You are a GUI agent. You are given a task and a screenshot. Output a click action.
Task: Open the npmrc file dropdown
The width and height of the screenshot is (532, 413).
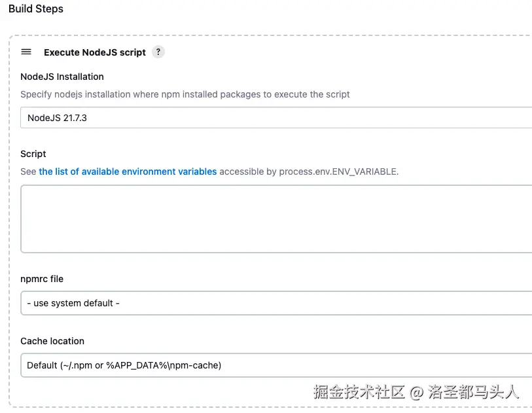[x=276, y=303]
